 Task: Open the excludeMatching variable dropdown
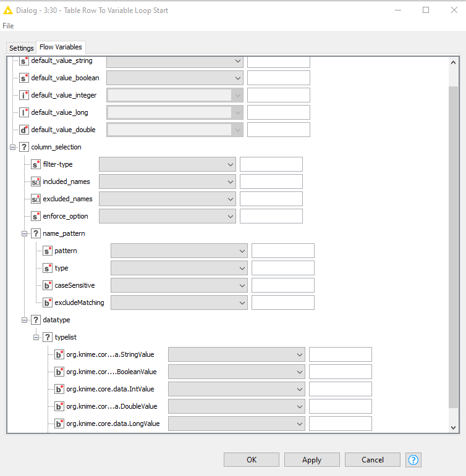[179, 303]
